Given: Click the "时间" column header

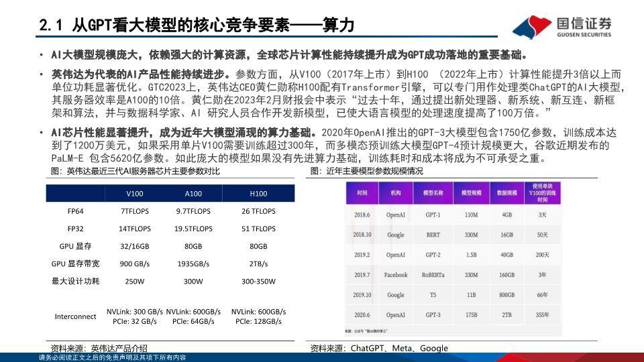Looking at the screenshot, I should tap(362, 193).
